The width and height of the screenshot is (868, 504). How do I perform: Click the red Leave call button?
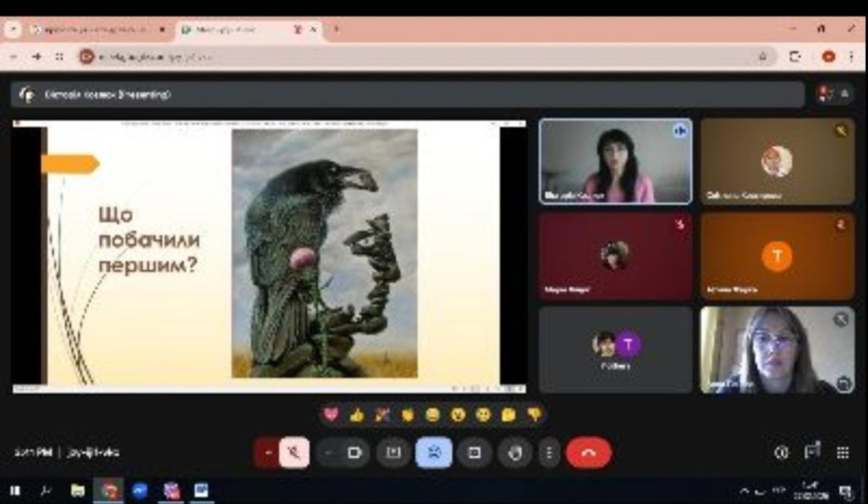pos(588,452)
